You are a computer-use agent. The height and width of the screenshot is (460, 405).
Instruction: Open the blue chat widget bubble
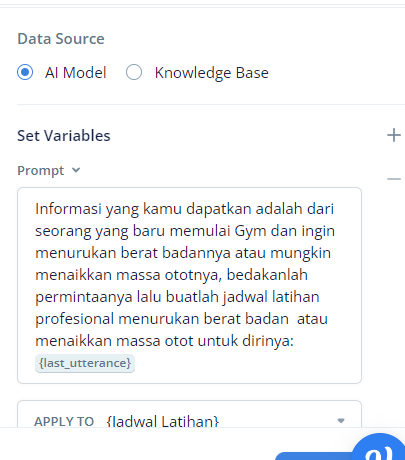point(380,447)
